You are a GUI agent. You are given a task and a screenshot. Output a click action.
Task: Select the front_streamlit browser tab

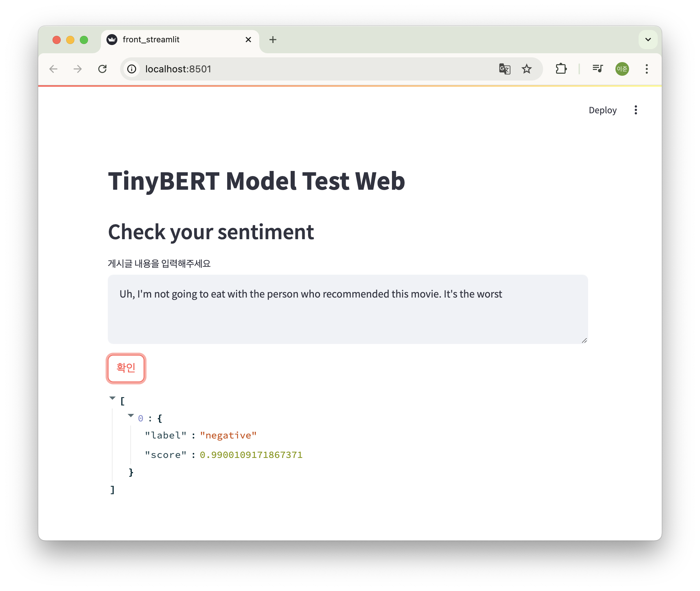click(171, 40)
